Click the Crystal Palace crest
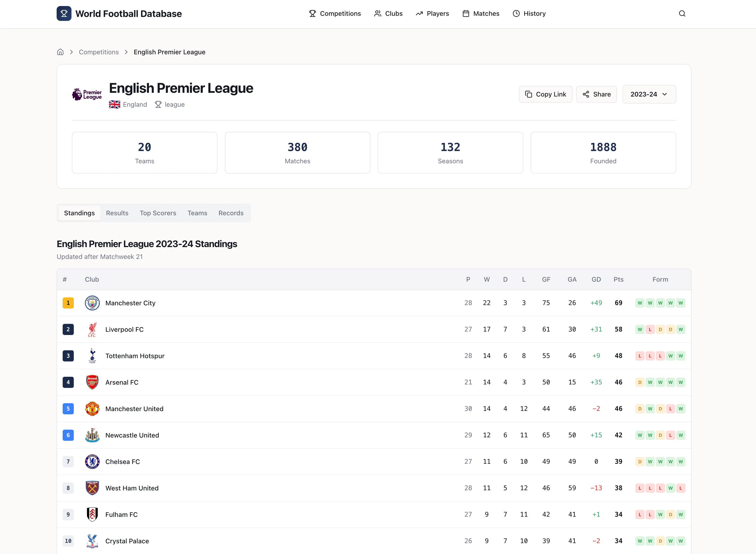This screenshot has width=756, height=554. tap(92, 541)
